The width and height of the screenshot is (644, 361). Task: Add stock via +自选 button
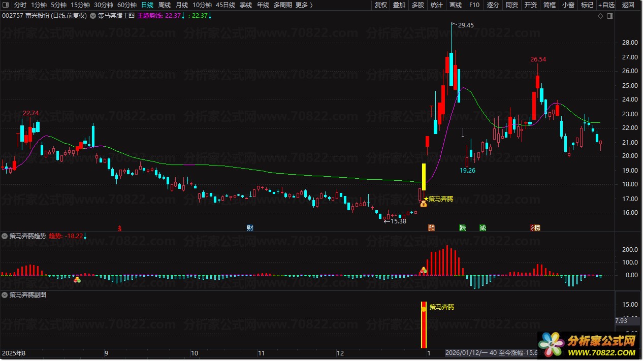[x=606, y=5]
